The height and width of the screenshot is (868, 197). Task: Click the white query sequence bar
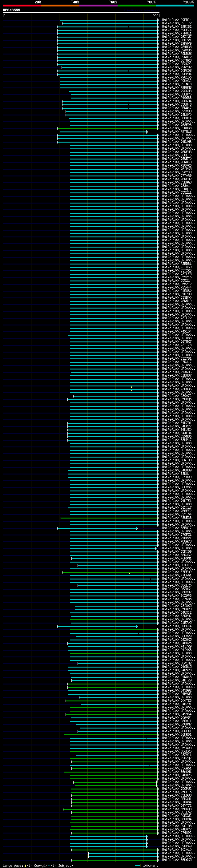click(x=81, y=12)
